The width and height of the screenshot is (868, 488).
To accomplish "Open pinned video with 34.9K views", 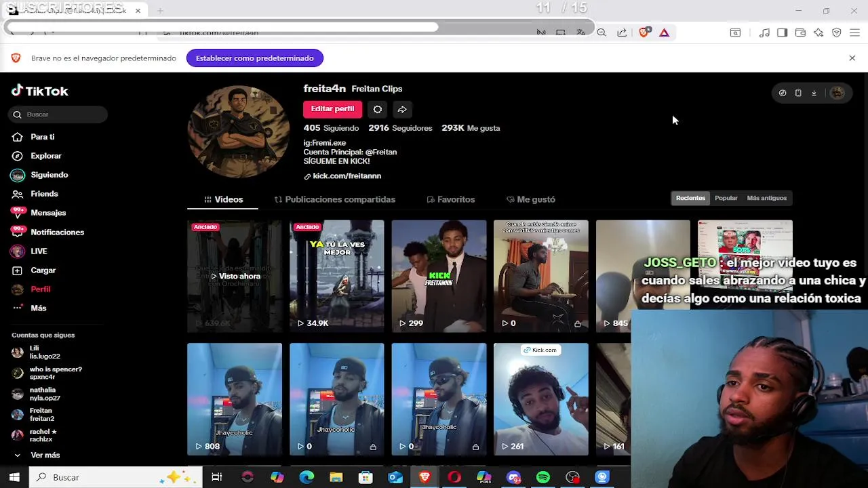I will [x=337, y=276].
